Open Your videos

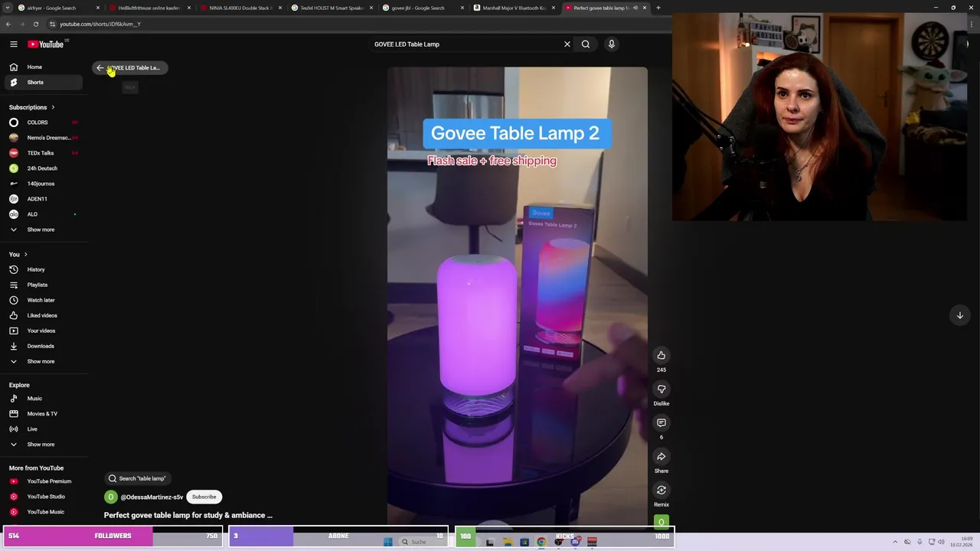click(x=43, y=331)
